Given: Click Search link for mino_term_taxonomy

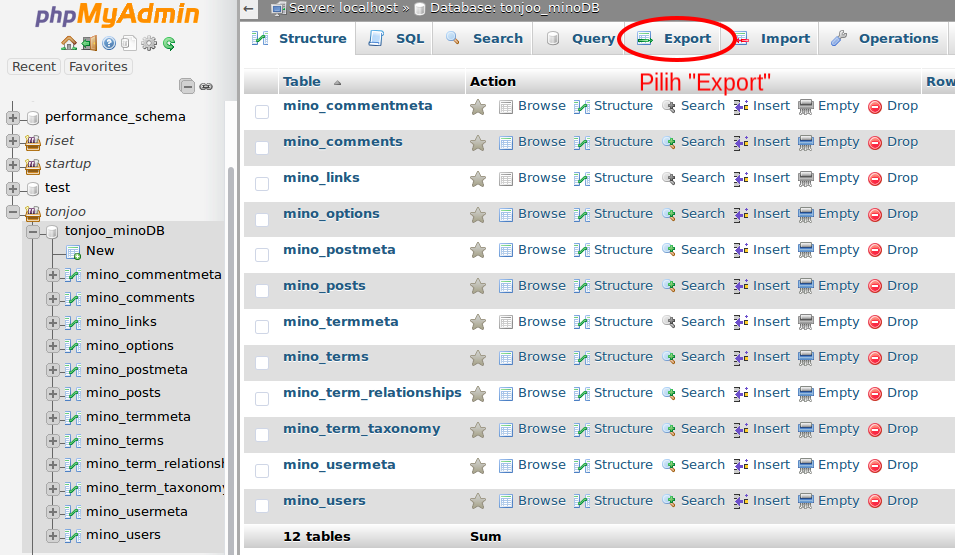Looking at the screenshot, I should [702, 429].
